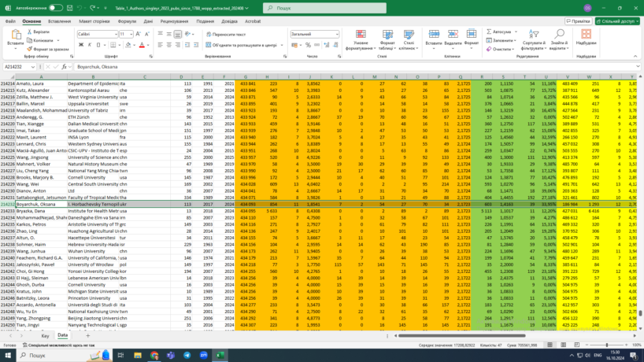Click the zoom slider in status bar
Screen dimensions: 644x362
(606, 345)
